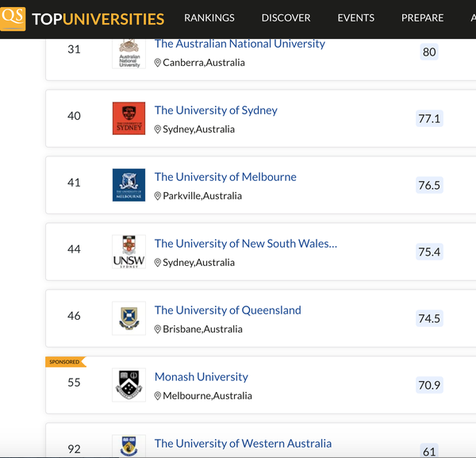This screenshot has width=476, height=458.
Task: Click location pin in University of Sydney row
Action: [x=158, y=129]
